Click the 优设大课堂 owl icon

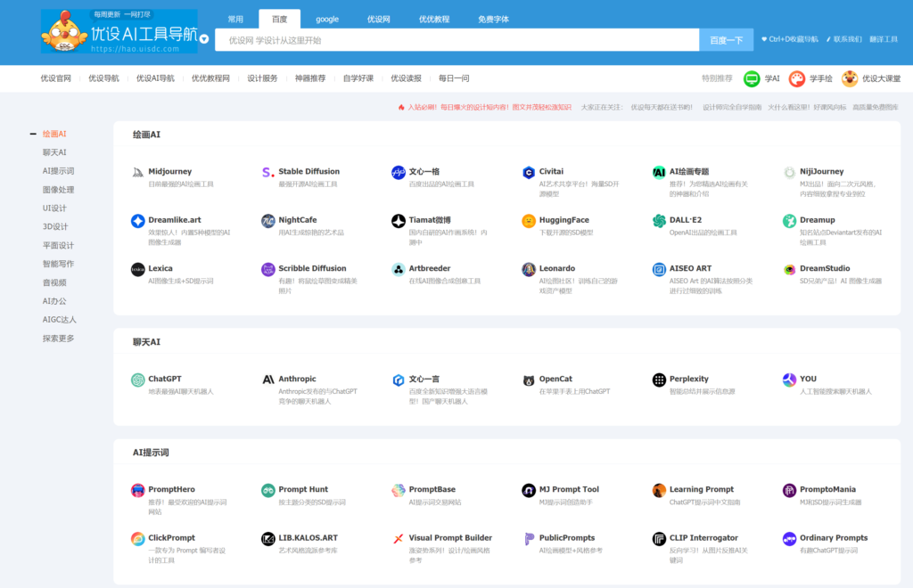click(850, 78)
